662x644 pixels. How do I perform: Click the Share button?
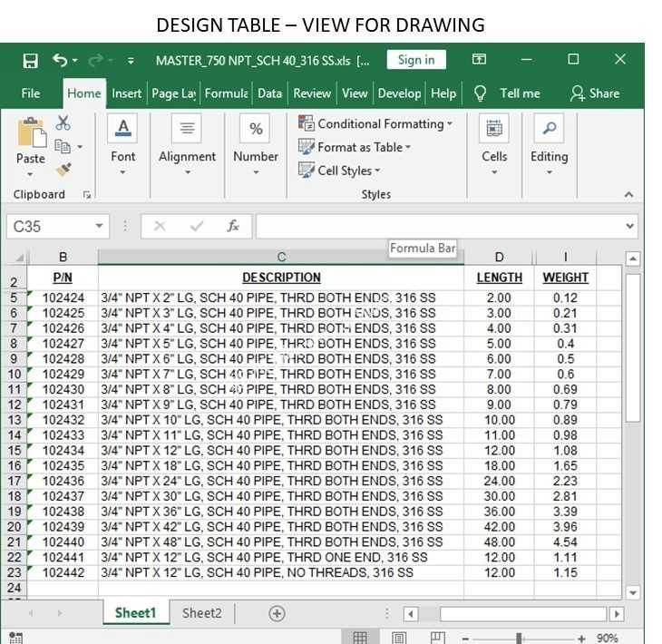[x=595, y=93]
